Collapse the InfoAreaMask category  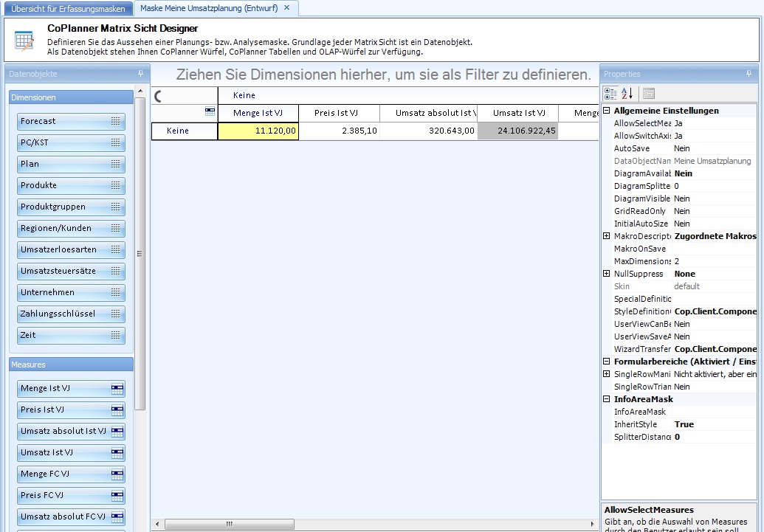click(607, 398)
